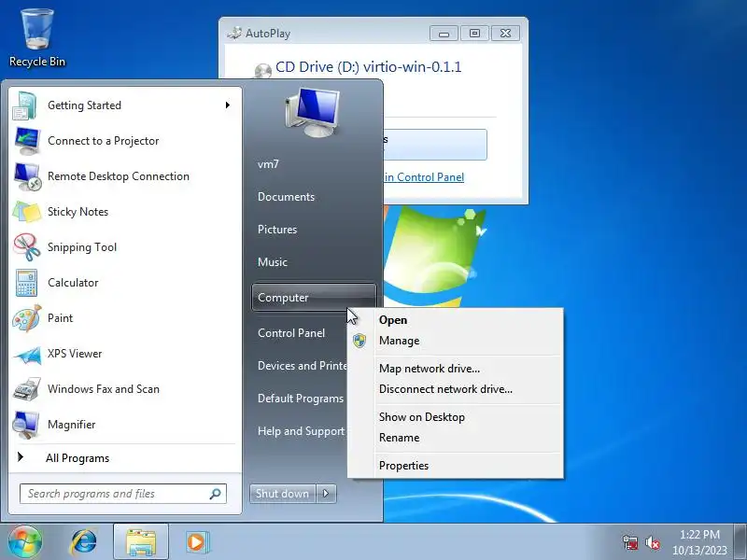Click the UAC shield next to Manage
The image size is (747, 560).
(359, 341)
